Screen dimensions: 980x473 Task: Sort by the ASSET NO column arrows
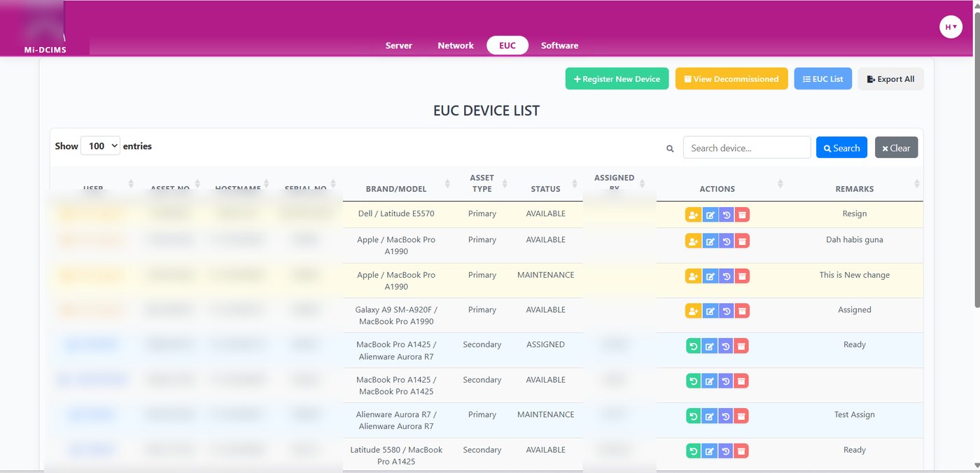(197, 184)
